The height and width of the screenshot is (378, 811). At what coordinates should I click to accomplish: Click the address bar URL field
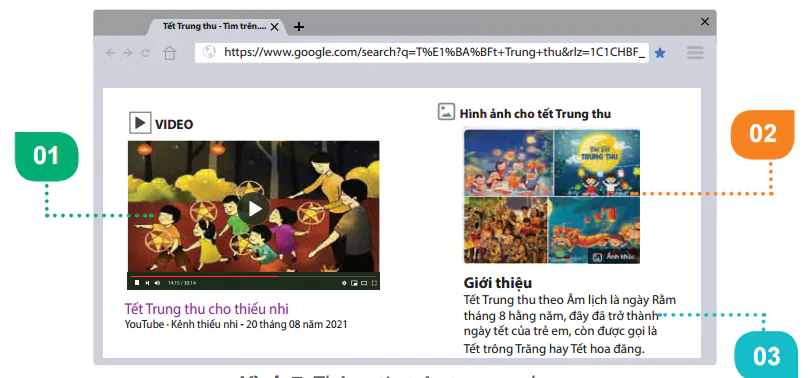click(422, 52)
